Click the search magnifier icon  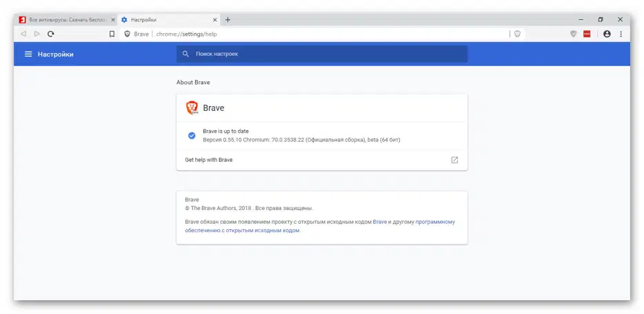(x=185, y=54)
